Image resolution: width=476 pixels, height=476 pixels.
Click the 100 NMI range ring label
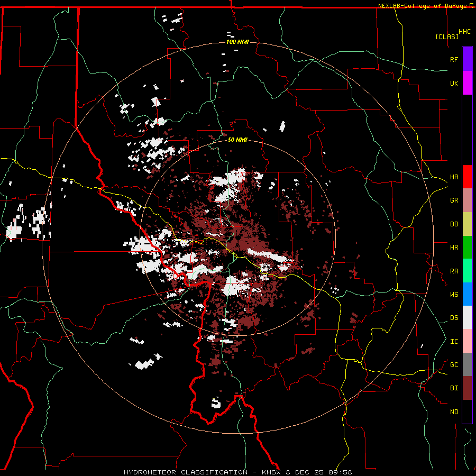tap(237, 42)
